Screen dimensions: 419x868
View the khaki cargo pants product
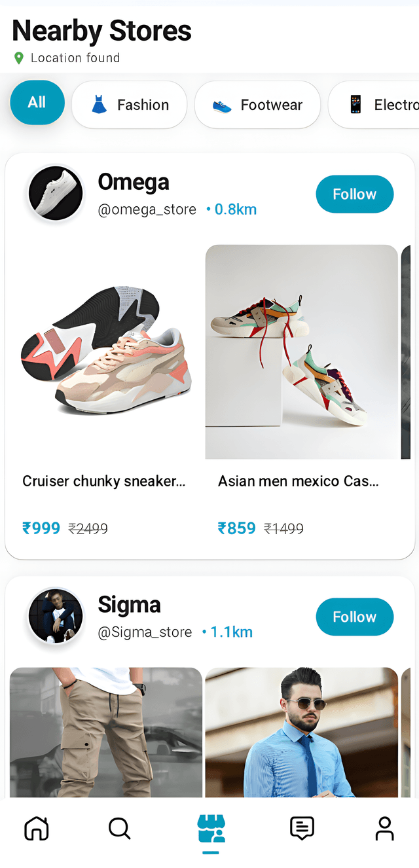[105, 732]
